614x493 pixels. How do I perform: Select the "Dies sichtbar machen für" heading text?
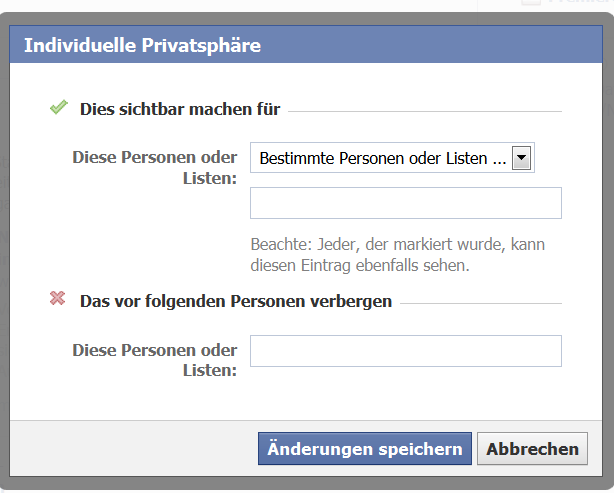(180, 109)
